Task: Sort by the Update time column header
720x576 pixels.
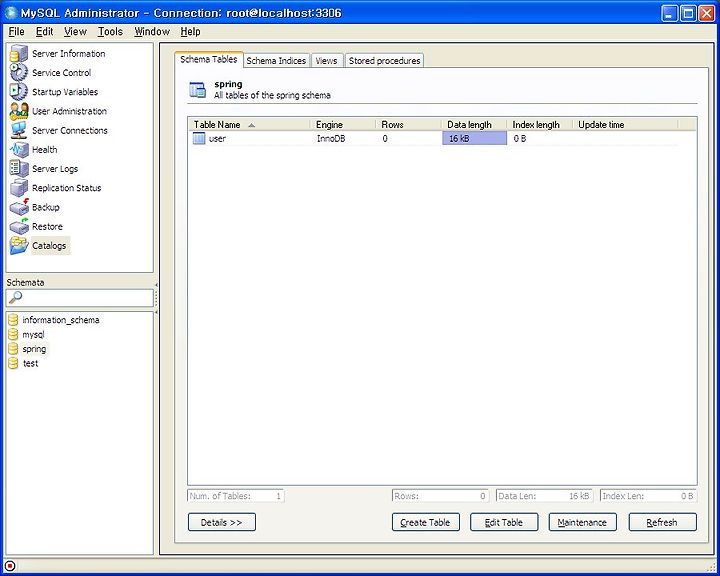Action: tap(625, 124)
